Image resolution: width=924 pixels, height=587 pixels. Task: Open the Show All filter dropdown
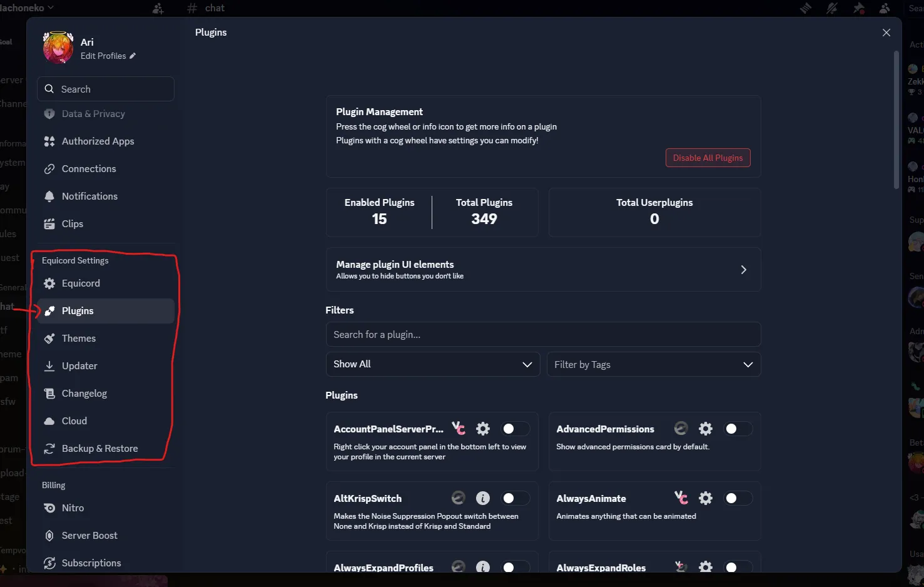point(432,364)
